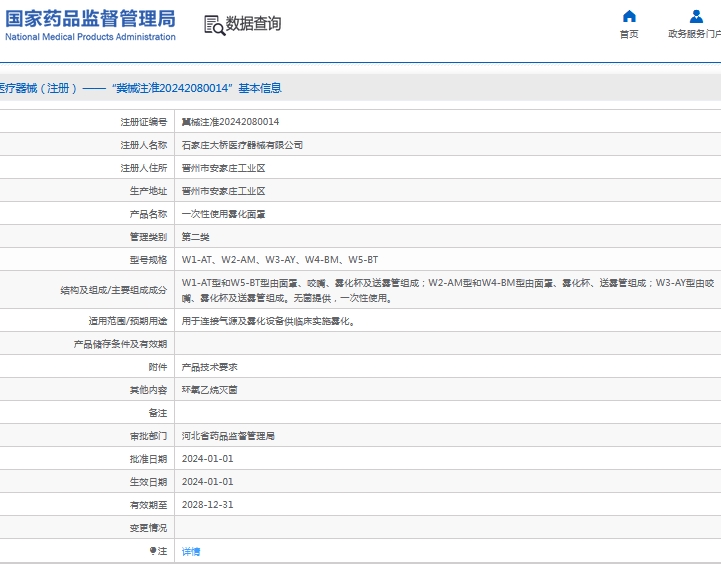Click the 产品名称 row label
The width and height of the screenshot is (721, 569).
point(148,214)
